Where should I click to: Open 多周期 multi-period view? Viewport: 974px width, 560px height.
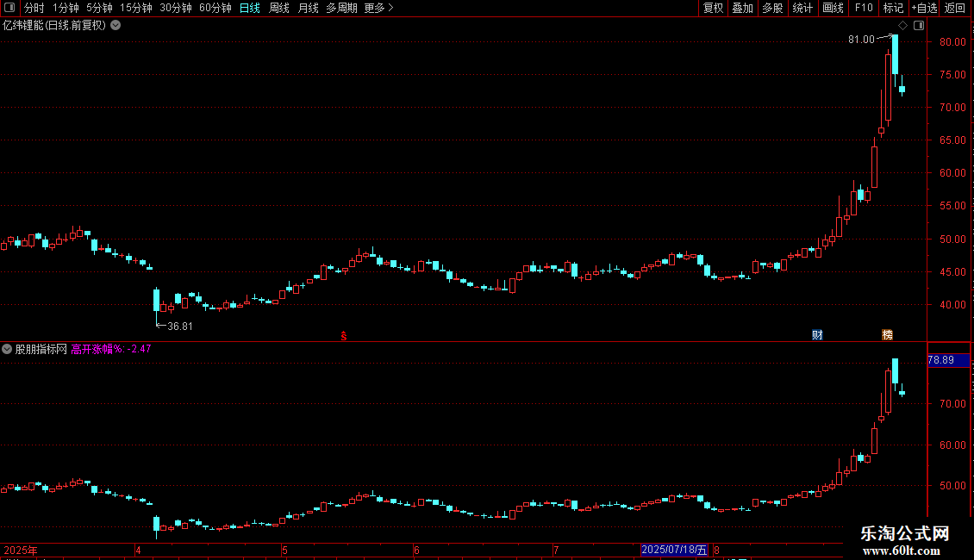(x=341, y=8)
